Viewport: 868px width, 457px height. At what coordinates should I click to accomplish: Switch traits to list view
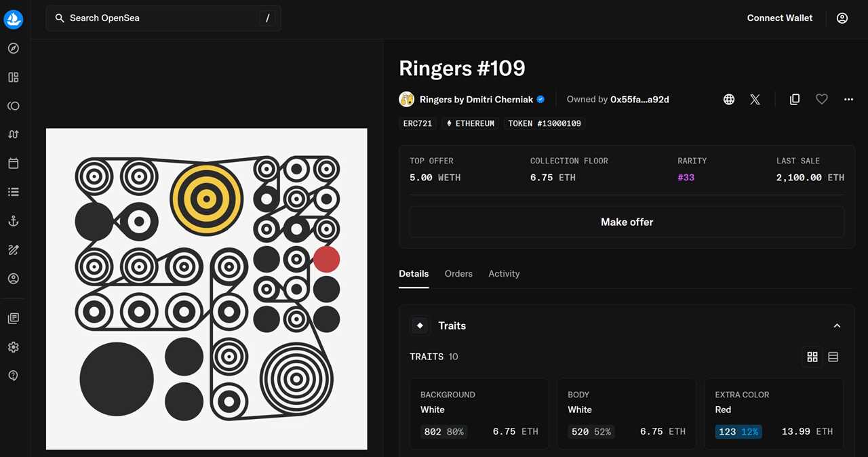coord(833,357)
